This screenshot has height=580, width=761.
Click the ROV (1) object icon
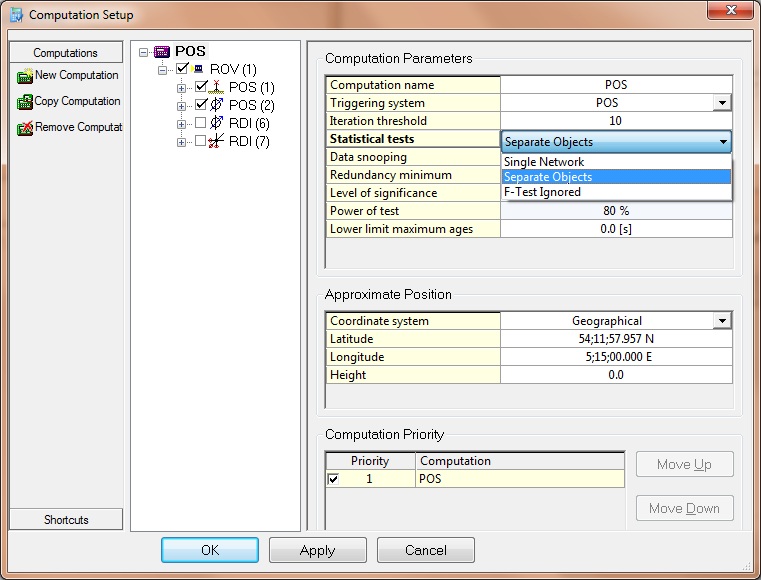(x=198, y=69)
